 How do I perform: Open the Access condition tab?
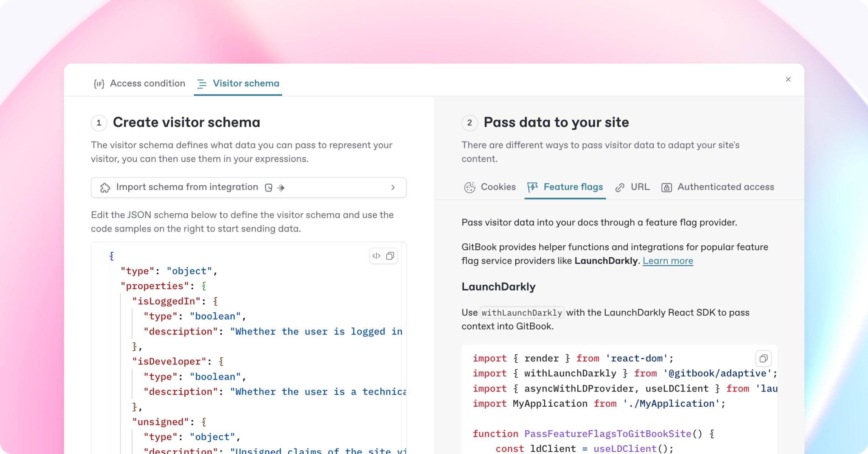coord(139,83)
